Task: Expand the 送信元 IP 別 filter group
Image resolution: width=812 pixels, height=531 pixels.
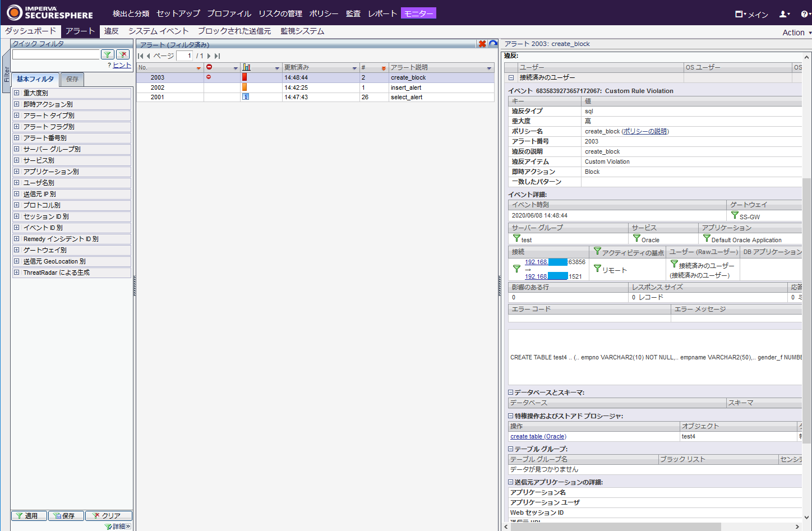Action: 17,194
